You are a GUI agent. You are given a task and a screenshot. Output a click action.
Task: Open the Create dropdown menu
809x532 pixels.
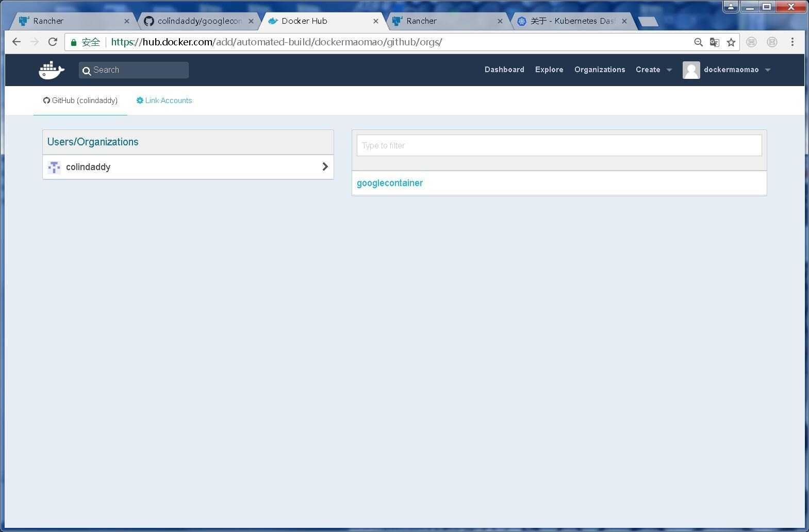click(x=654, y=70)
